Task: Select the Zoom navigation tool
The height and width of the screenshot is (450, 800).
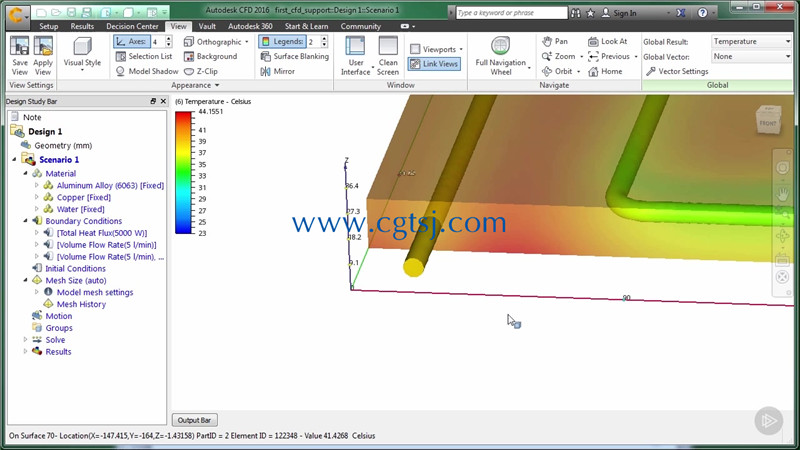Action: pyautogui.click(x=559, y=56)
